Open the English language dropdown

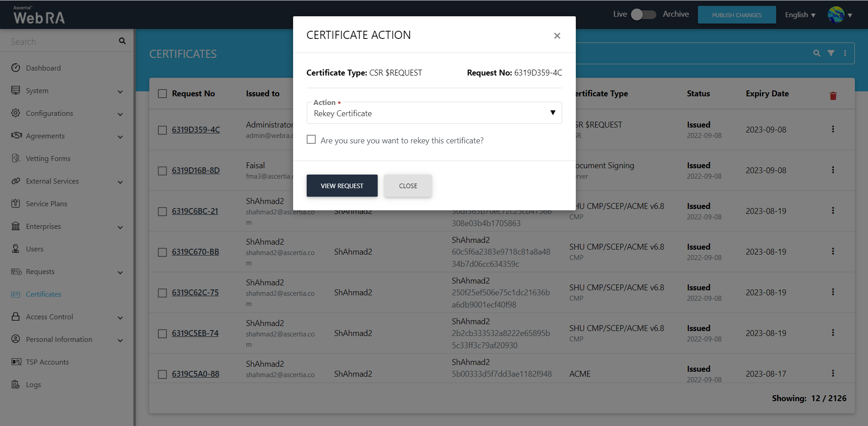coord(800,15)
